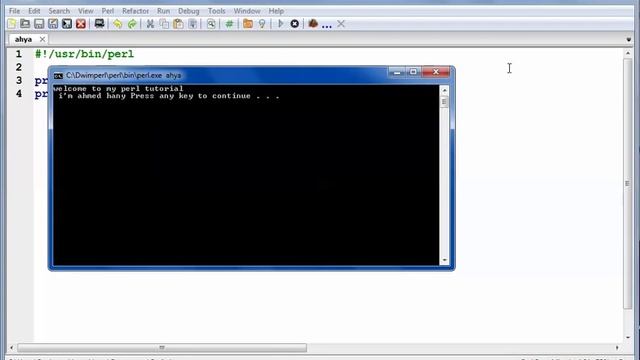This screenshot has width=640, height=360.
Task: Close the perl.exe console window
Action: pyautogui.click(x=436, y=72)
